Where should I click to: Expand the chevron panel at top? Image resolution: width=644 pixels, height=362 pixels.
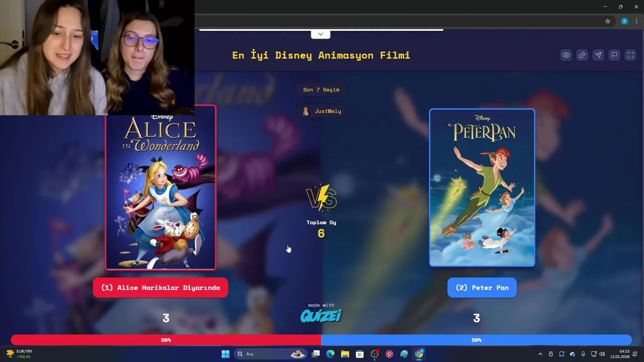320,34
